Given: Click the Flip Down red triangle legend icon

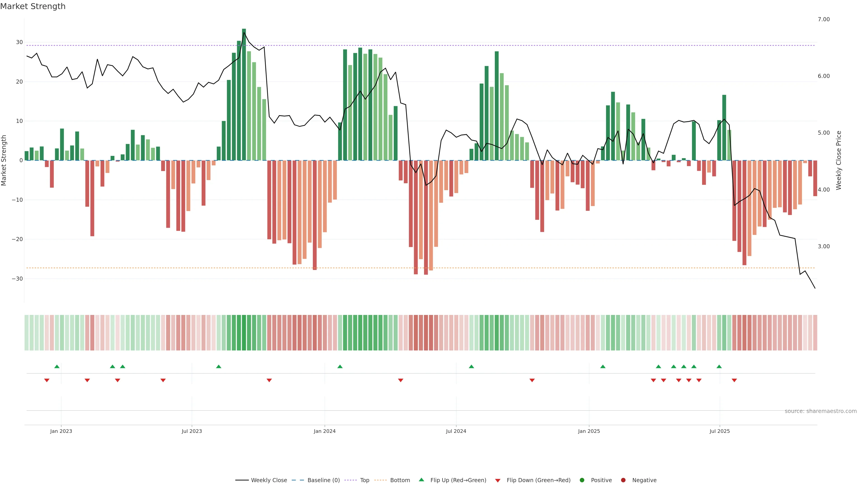Looking at the screenshot, I should point(497,480).
